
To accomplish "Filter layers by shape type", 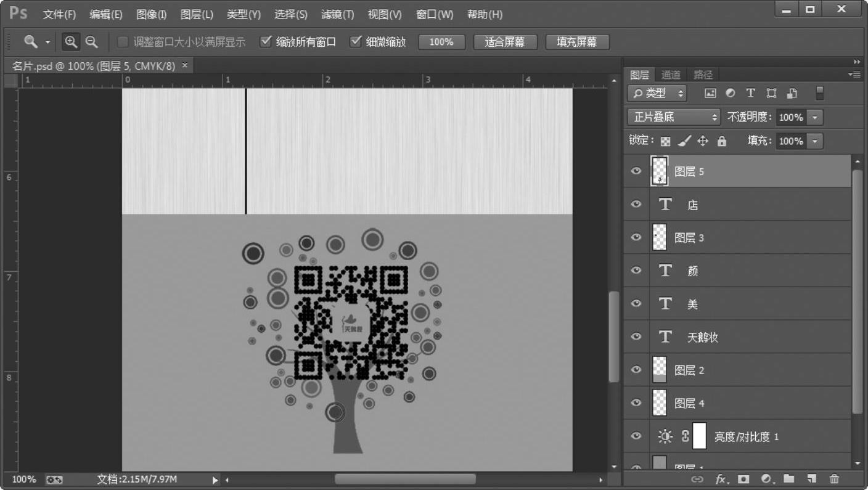I will click(x=771, y=93).
